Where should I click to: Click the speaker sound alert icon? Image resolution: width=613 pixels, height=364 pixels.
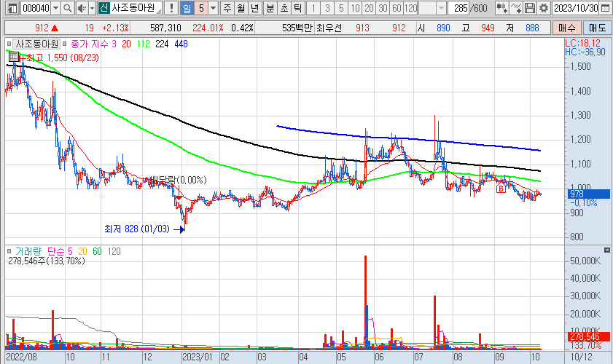(x=82, y=8)
